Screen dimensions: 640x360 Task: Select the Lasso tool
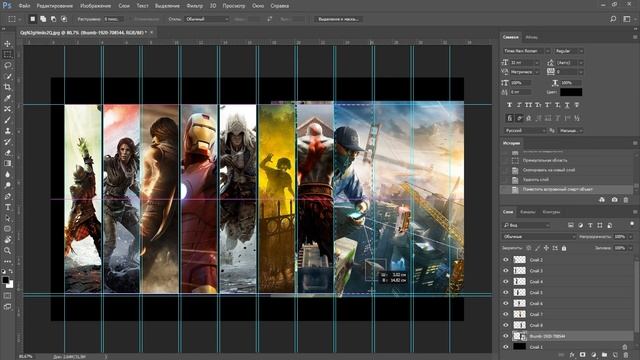[x=7, y=65]
